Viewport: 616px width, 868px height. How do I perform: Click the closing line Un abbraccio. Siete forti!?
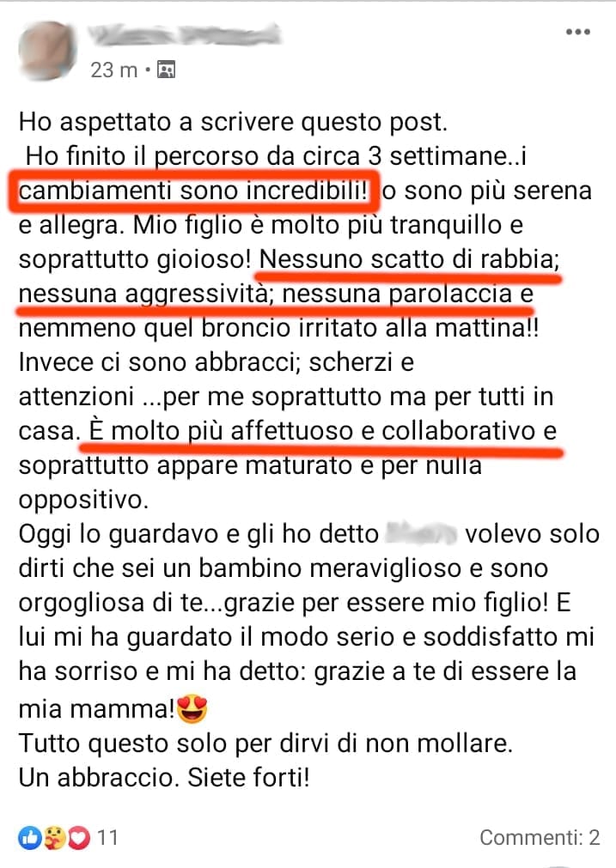pyautogui.click(x=164, y=777)
